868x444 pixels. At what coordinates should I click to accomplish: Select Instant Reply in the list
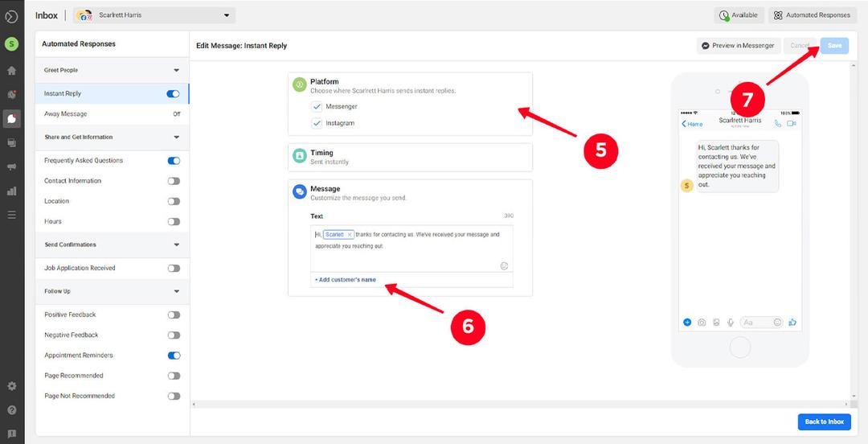click(113, 93)
